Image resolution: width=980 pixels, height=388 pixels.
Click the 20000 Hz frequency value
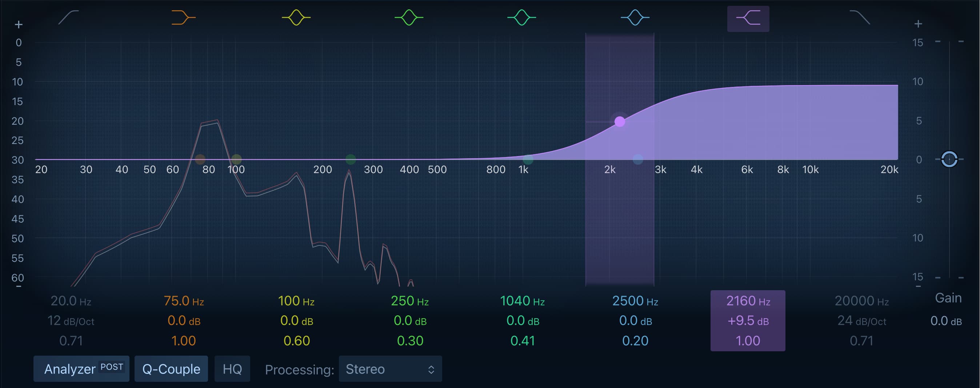(x=861, y=301)
